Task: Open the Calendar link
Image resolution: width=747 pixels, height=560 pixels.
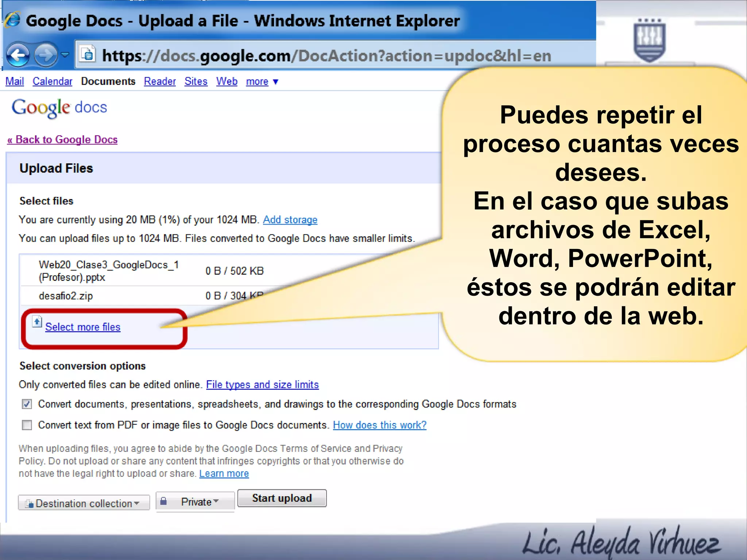Action: (x=53, y=81)
